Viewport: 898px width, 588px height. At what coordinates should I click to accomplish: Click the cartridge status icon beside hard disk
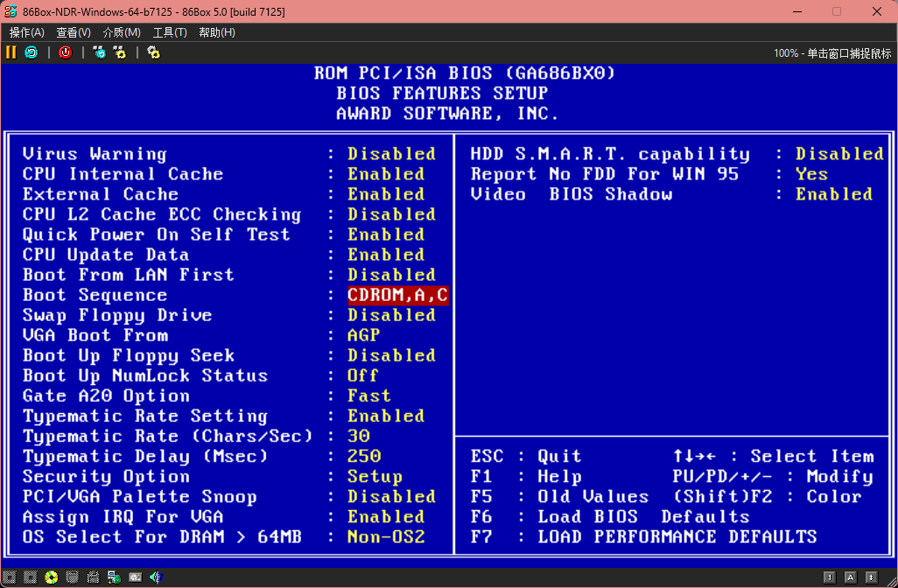(x=93, y=577)
